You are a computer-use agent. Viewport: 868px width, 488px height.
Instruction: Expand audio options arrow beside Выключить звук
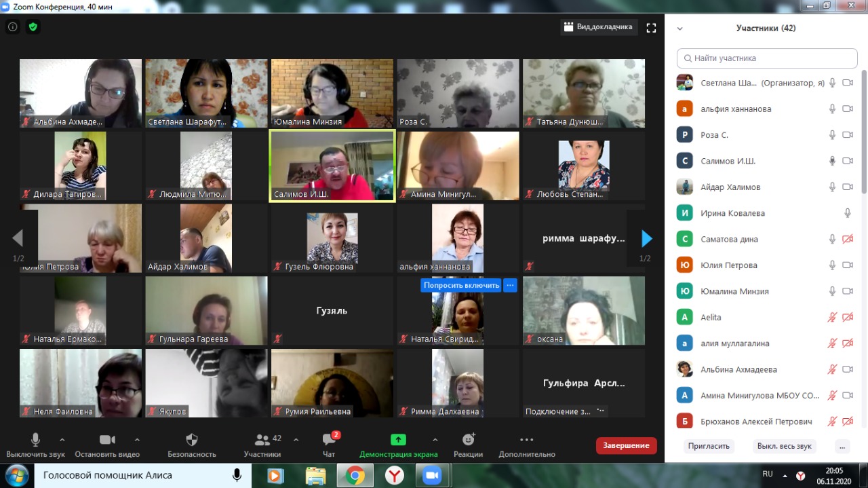[x=62, y=439]
